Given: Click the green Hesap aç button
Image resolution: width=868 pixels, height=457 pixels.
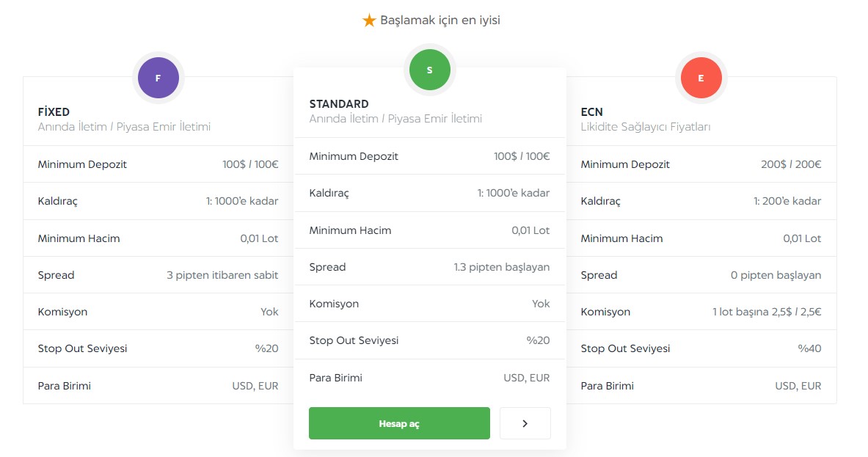Looking at the screenshot, I should click(x=399, y=423).
